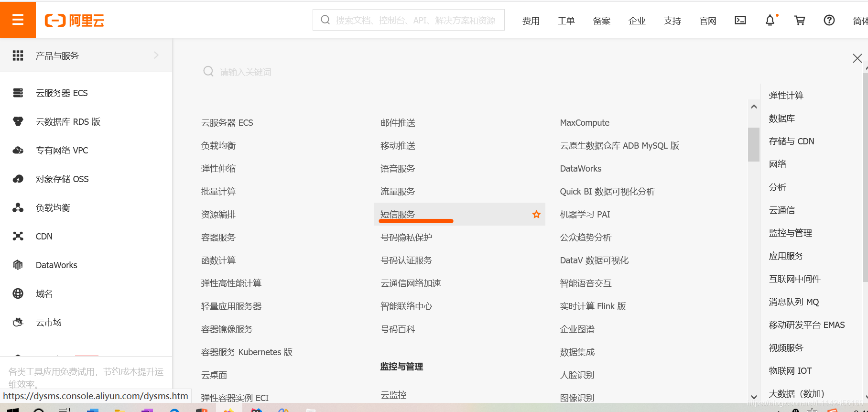
Task: Jump to 数据库 category
Action: [x=782, y=118]
